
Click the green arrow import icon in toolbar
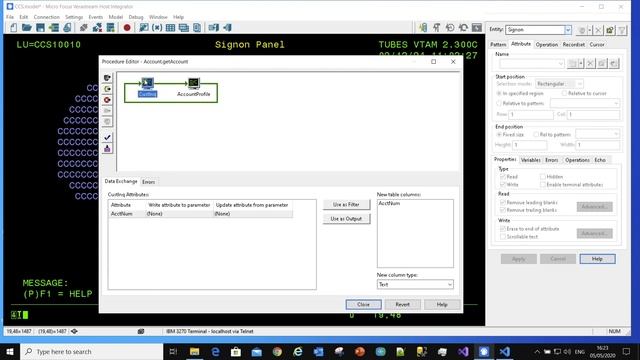pos(54,28)
